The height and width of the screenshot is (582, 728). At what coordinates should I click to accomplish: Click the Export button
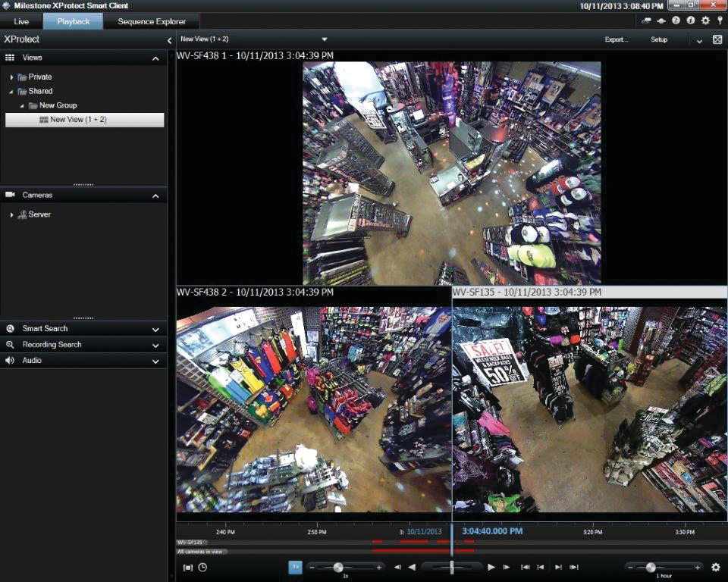click(616, 39)
